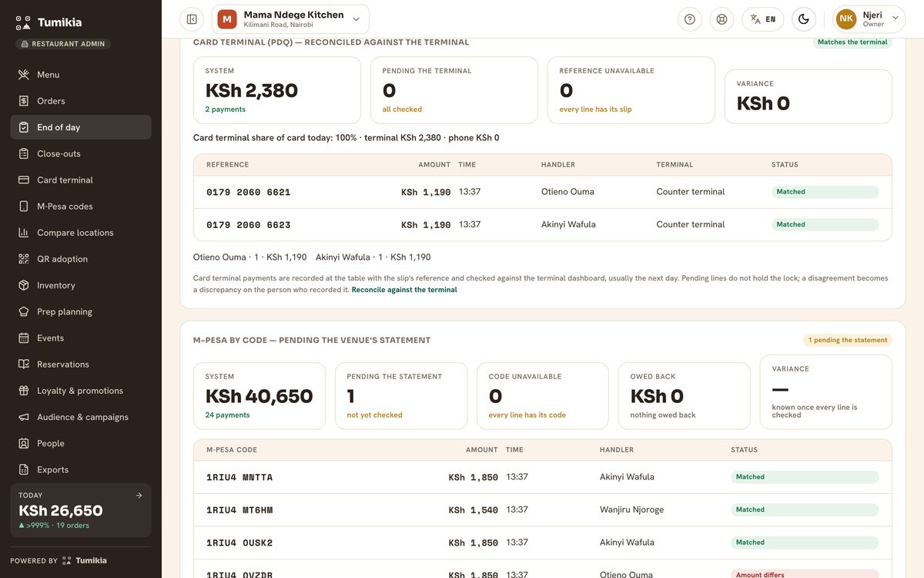
Task: Click the 1 pending the statement badge
Action: coord(848,340)
